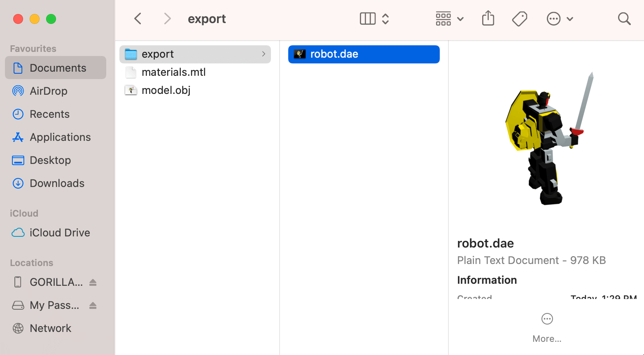This screenshot has height=355, width=644.
Task: Open the view mode up-down switcher
Action: pyautogui.click(x=385, y=19)
